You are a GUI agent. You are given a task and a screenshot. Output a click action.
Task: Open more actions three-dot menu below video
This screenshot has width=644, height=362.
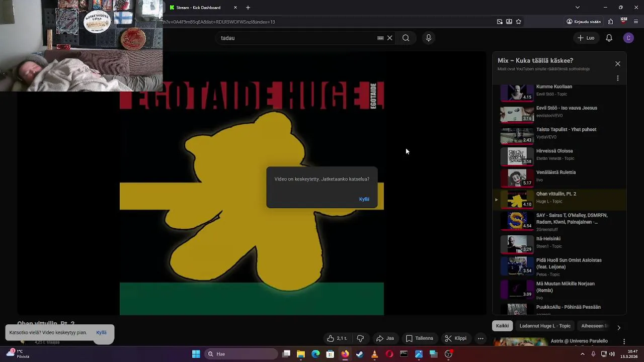[480, 338]
